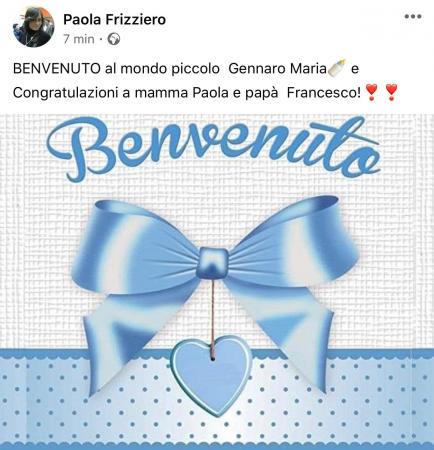Open the post options three-dot menu
434x450 pixels.
[x=413, y=16]
